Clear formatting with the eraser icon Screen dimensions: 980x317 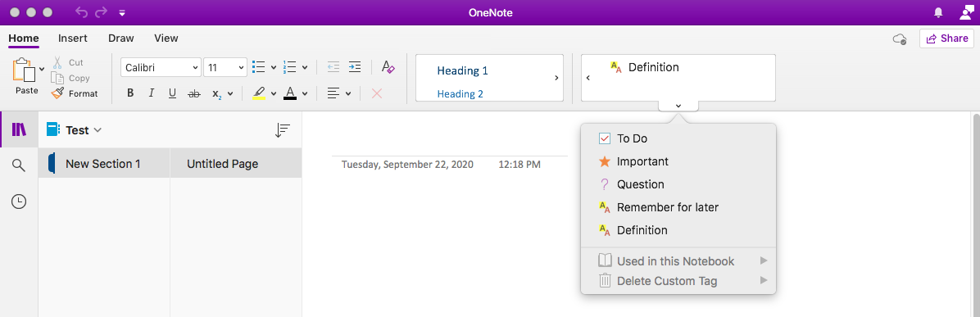tap(388, 67)
